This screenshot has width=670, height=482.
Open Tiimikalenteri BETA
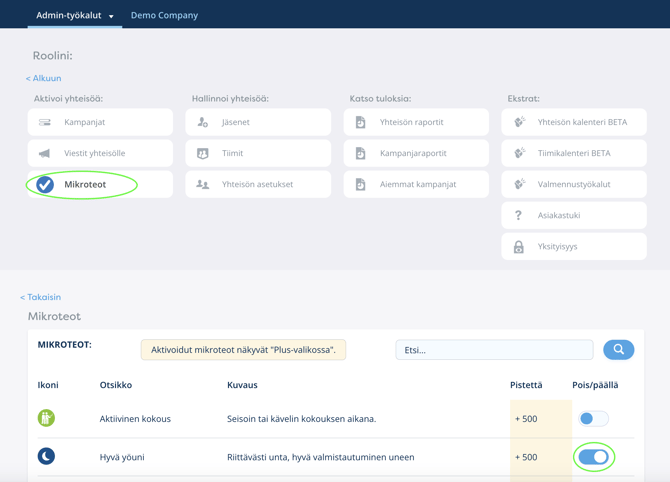574,153
